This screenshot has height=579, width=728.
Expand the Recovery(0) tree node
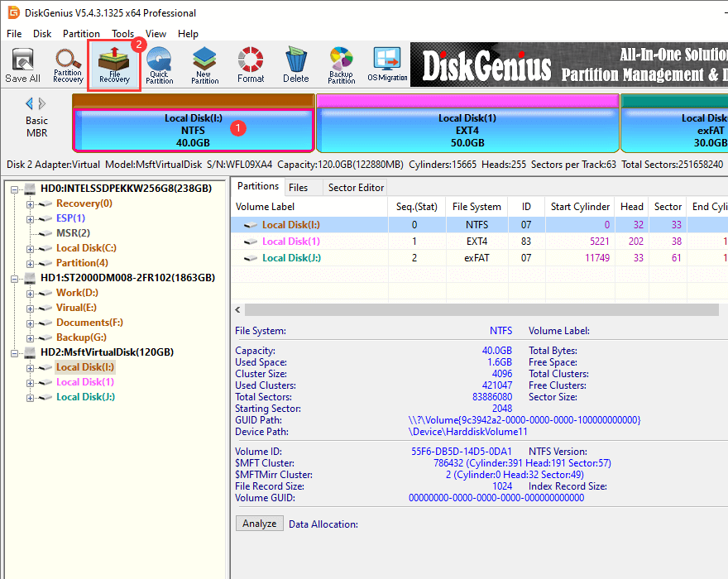tap(31, 203)
